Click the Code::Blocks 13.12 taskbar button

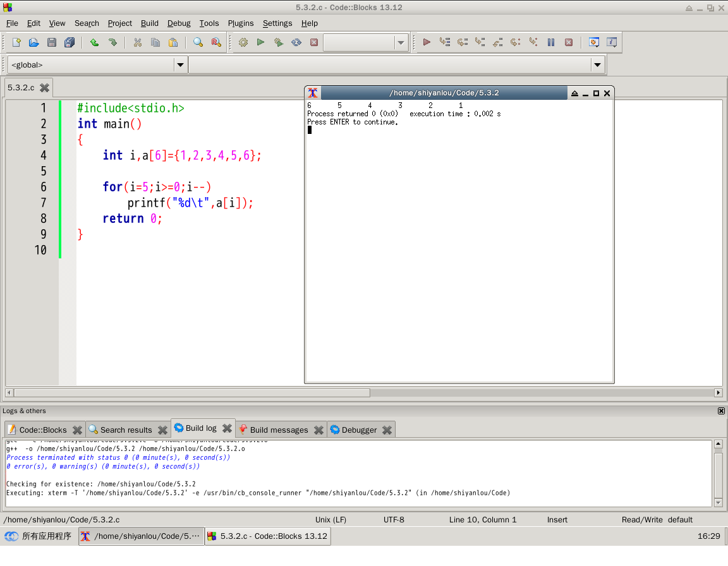tap(268, 536)
